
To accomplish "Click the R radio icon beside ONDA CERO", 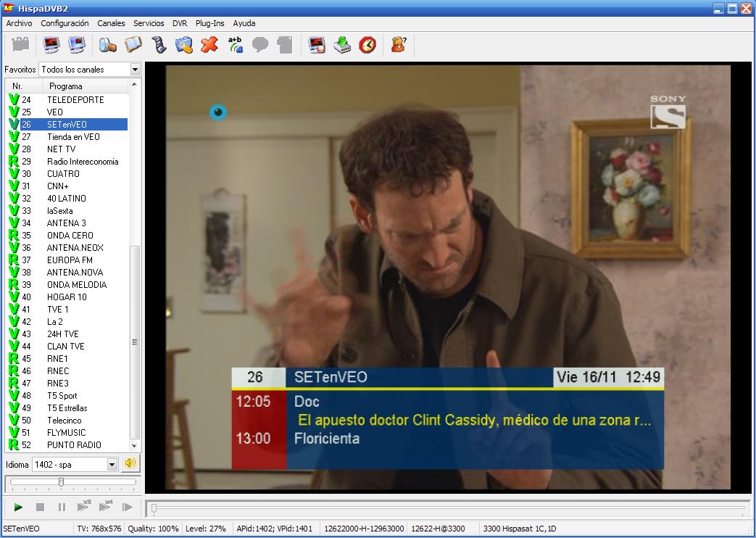I will coord(14,235).
